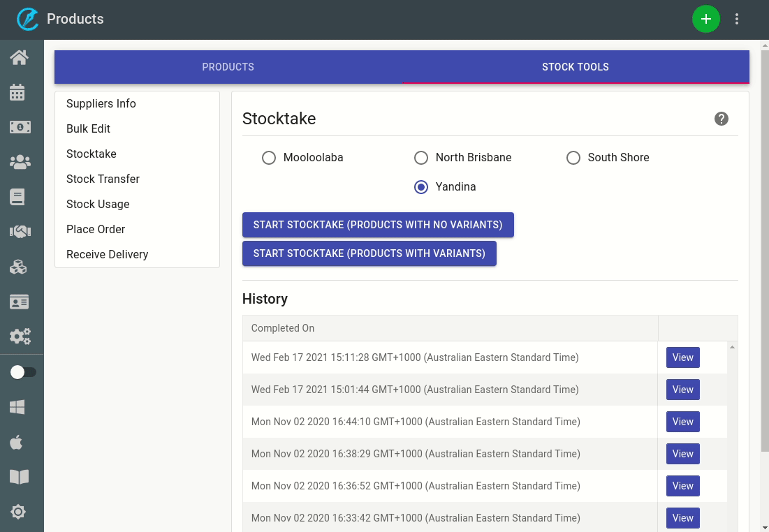This screenshot has height=532, width=769.
Task: Click the Mon Nov 02 2020 16:44:10 entry
Action: [x=416, y=422]
